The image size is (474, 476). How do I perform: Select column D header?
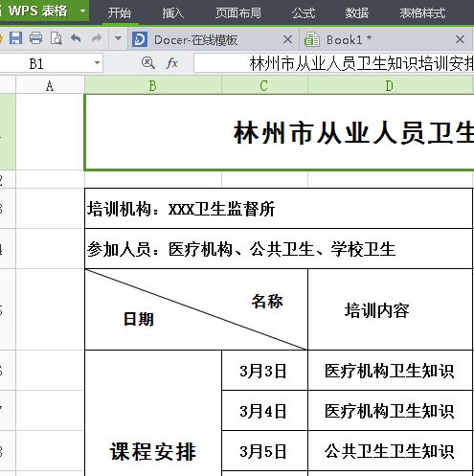pyautogui.click(x=390, y=85)
